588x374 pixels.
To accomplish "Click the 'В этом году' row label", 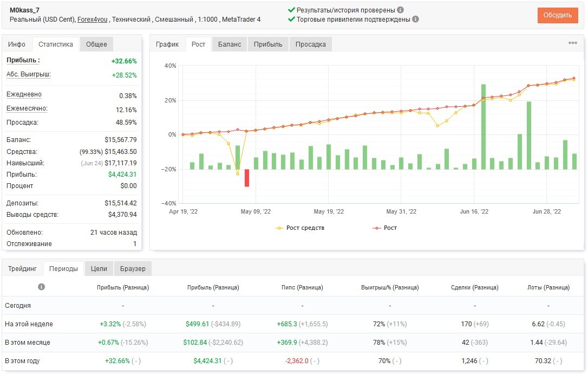I will point(22,361).
